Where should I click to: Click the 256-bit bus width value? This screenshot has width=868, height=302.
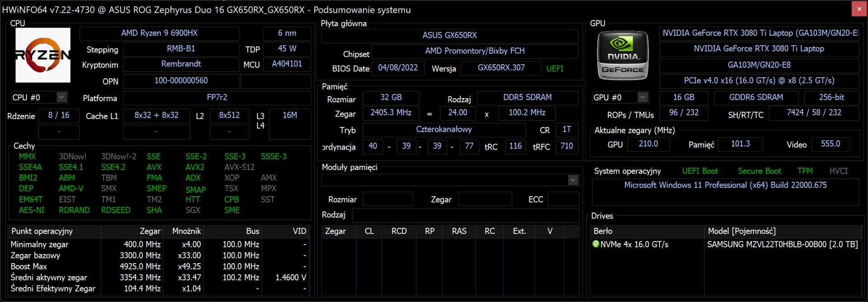click(x=831, y=98)
